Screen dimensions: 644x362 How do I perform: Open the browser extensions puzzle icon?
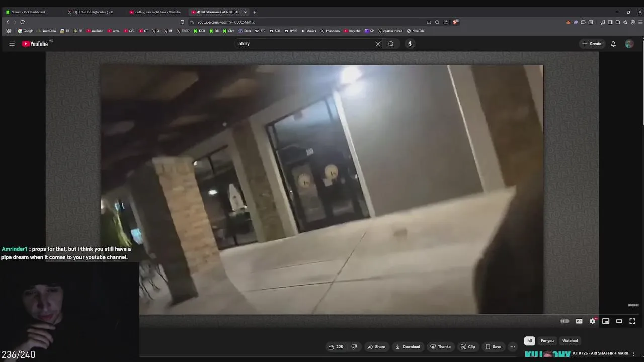583,22
